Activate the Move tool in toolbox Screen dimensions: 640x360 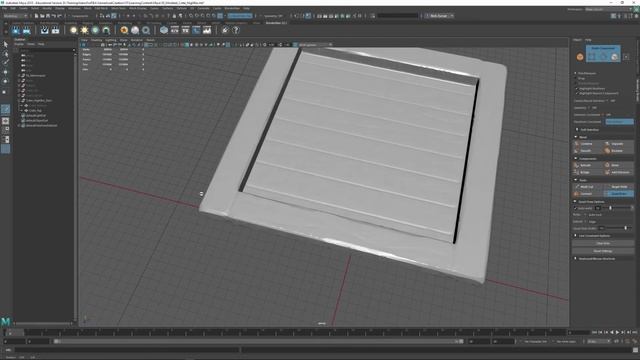pos(6,72)
